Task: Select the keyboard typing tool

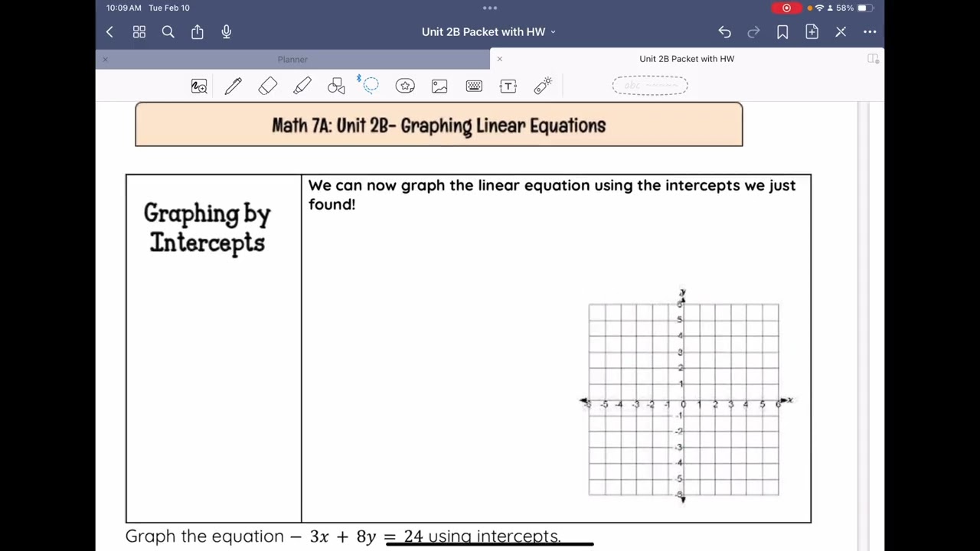Action: coord(474,86)
